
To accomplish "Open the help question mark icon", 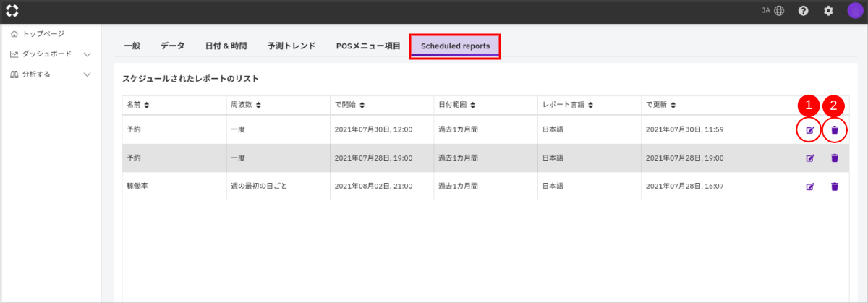I will (803, 11).
